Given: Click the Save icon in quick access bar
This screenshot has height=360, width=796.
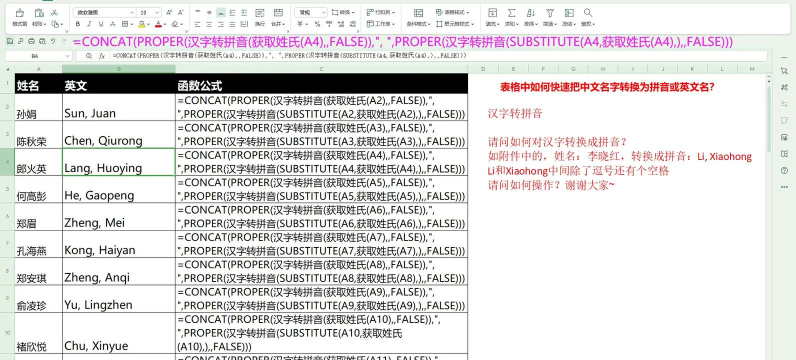Looking at the screenshot, I should point(10,41).
